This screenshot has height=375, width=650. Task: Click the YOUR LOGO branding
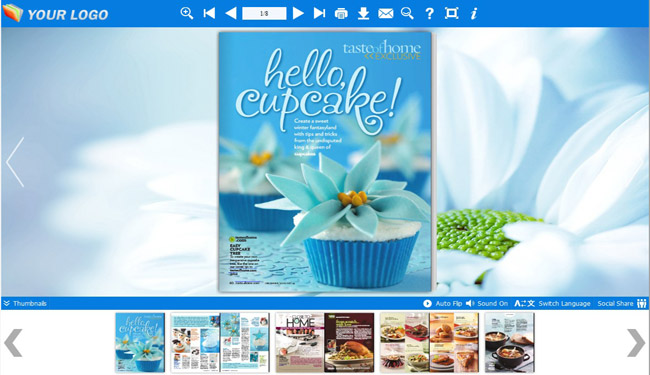click(x=56, y=14)
